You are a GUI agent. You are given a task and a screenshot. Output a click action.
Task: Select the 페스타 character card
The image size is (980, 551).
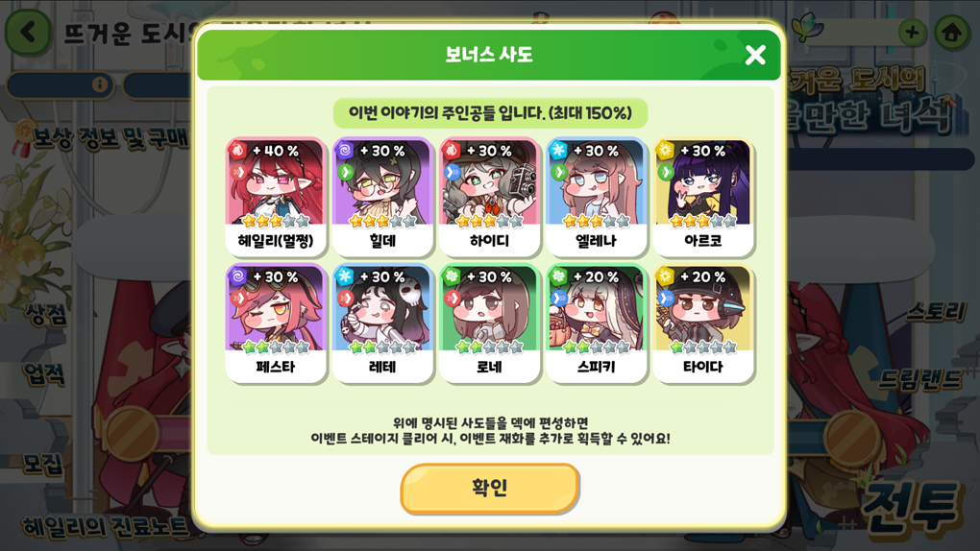click(276, 323)
